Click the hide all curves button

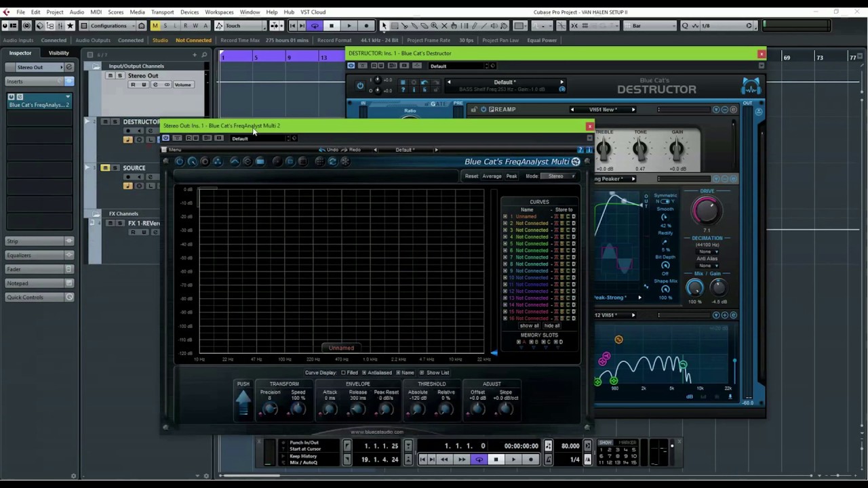[553, 326]
